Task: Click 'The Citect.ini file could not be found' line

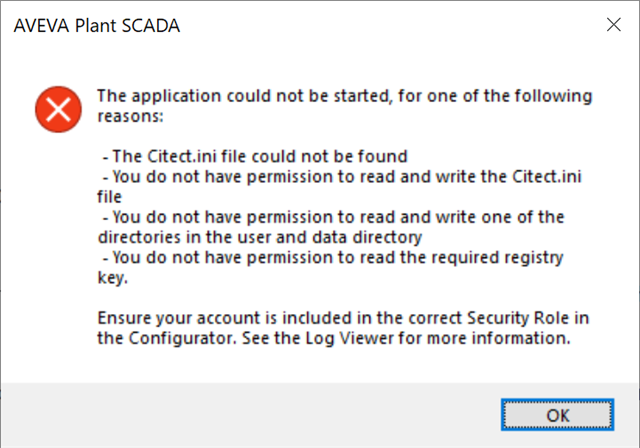Action: [x=255, y=156]
